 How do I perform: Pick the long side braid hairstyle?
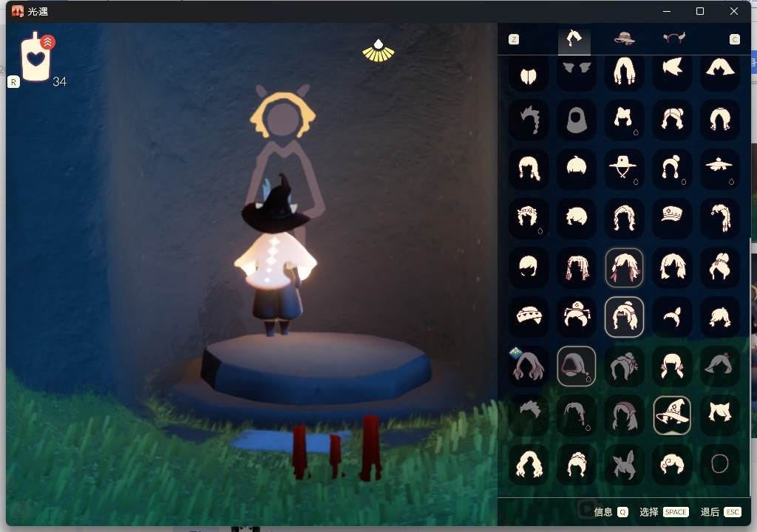[x=719, y=216]
